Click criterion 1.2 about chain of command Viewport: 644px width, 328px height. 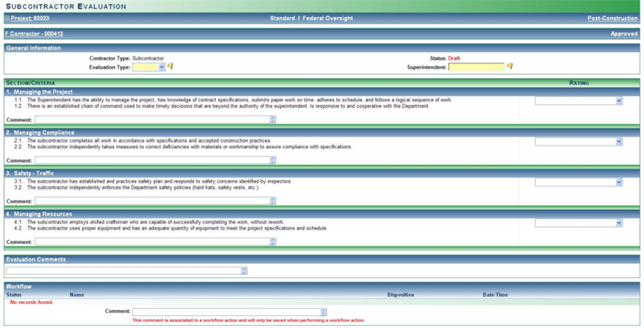coord(222,106)
